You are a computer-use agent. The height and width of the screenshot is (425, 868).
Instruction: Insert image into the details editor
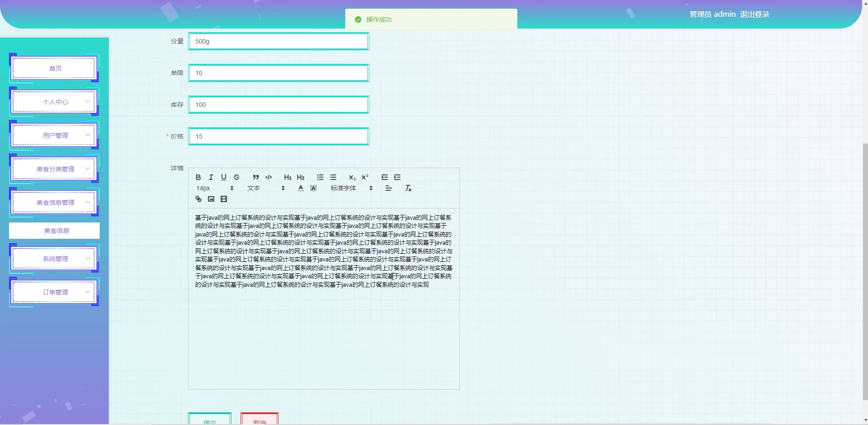tap(211, 199)
